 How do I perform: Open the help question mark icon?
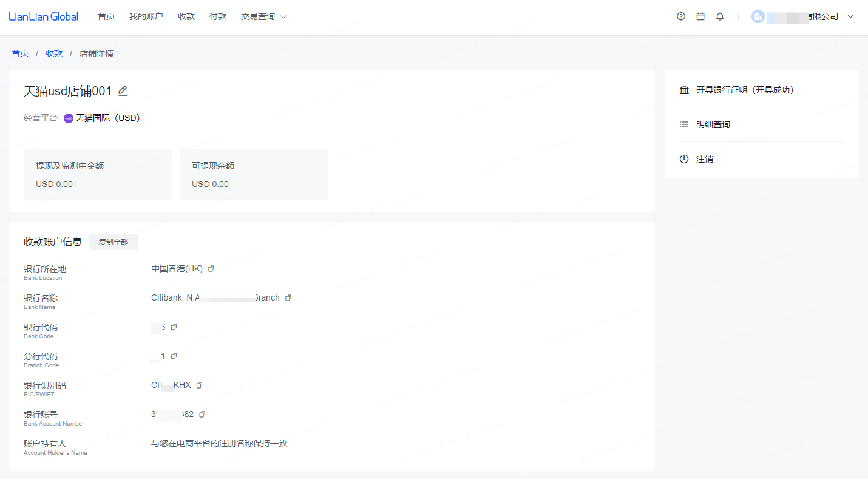[x=681, y=16]
